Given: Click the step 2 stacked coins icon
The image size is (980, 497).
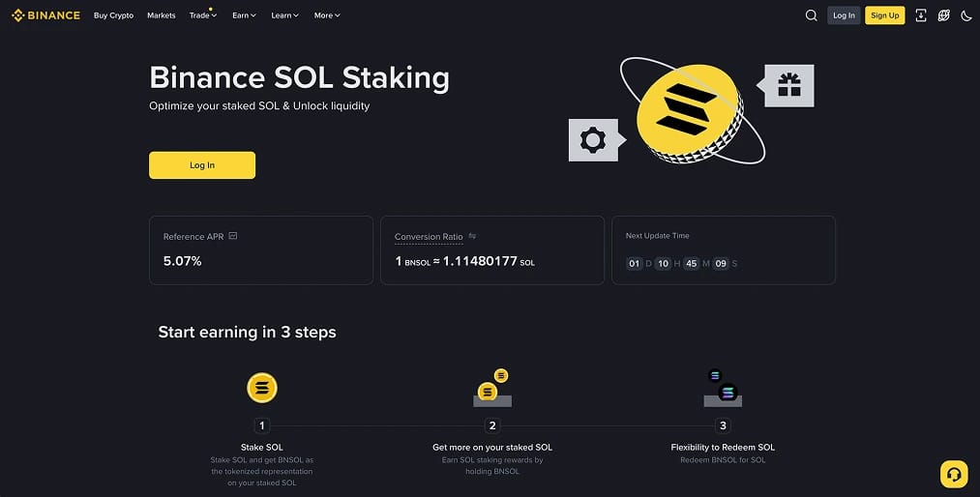Looking at the screenshot, I should pyautogui.click(x=492, y=388).
